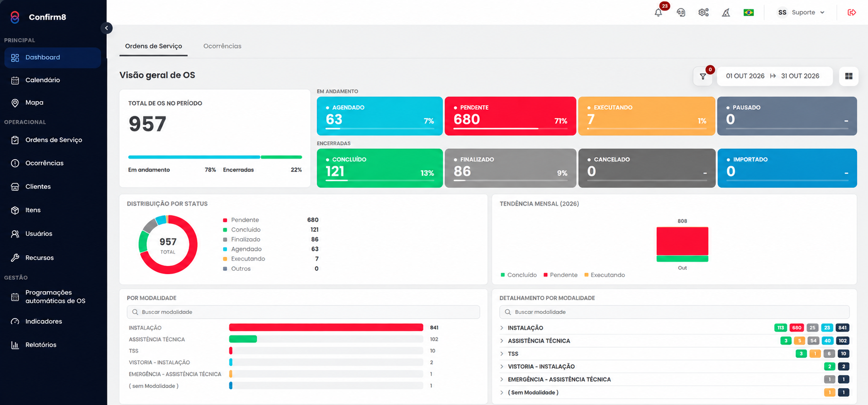Expand EMERGÊNCIA - ASSISTÊNCIA TÉCNICA details row
The width and height of the screenshot is (868, 405).
pyautogui.click(x=502, y=379)
